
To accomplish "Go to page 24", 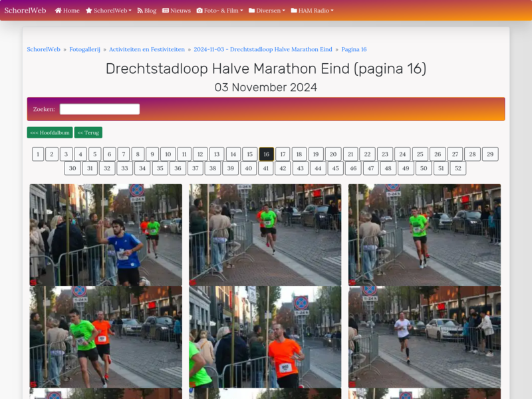I will [402, 154].
